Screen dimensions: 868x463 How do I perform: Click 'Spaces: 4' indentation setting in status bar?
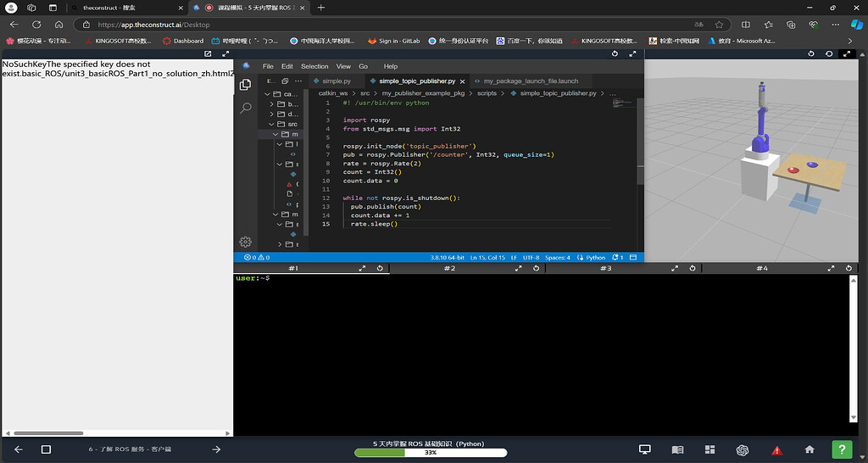557,258
